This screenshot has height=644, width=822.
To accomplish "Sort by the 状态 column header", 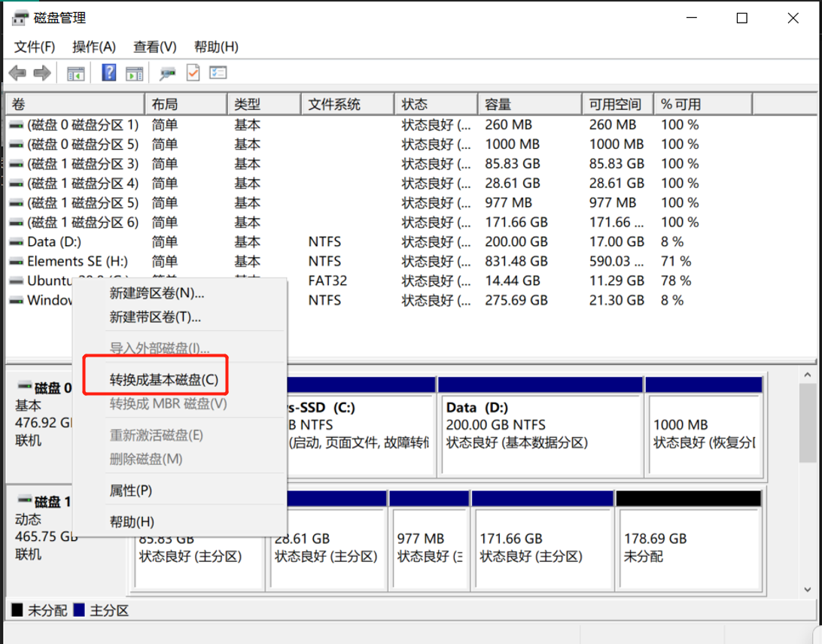I will click(x=436, y=105).
